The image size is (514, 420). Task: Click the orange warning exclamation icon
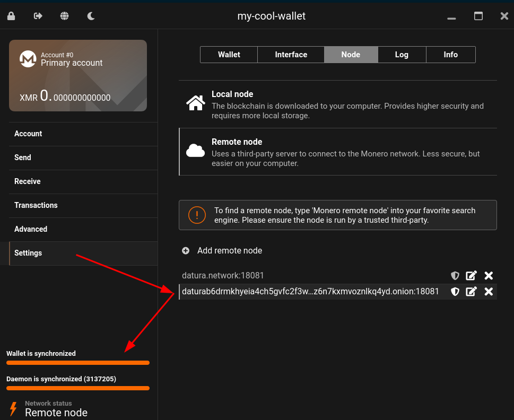click(x=197, y=215)
